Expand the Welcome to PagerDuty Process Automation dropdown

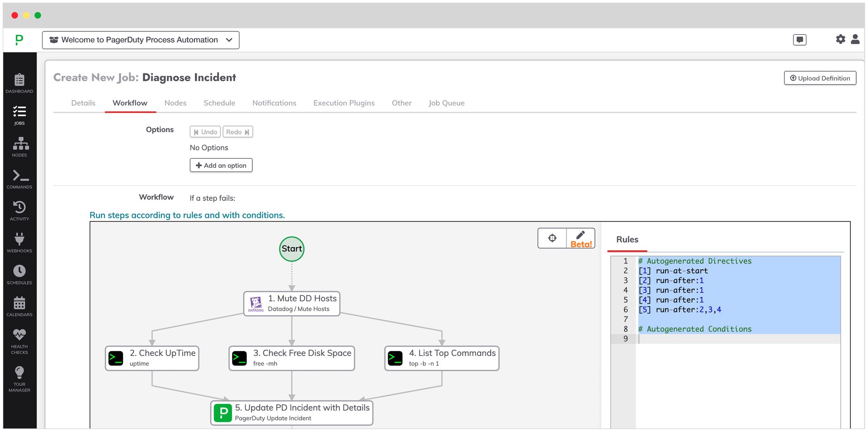140,40
